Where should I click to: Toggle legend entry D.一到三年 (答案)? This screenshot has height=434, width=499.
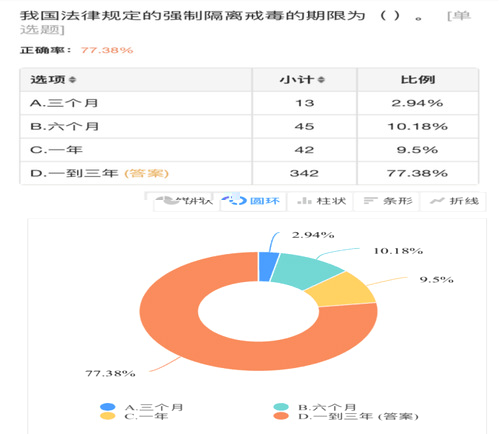click(346, 416)
